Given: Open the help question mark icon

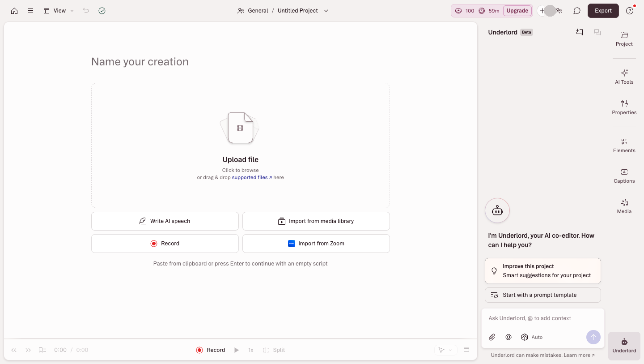Looking at the screenshot, I should pos(630,11).
